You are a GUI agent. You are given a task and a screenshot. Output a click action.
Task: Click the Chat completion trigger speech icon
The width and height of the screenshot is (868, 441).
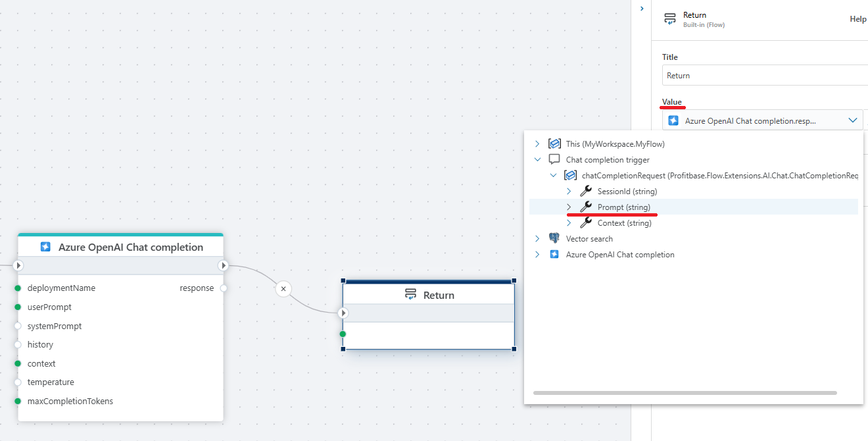point(554,160)
